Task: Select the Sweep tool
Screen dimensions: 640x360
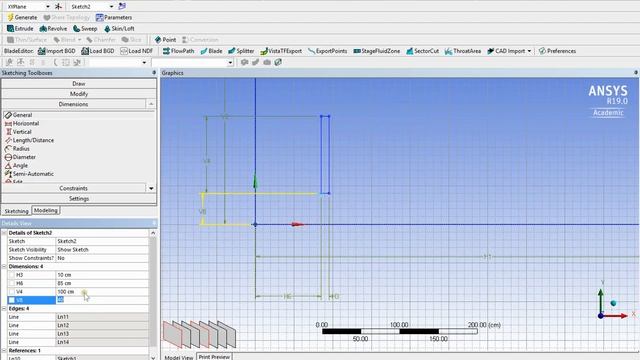Action: tap(85, 29)
